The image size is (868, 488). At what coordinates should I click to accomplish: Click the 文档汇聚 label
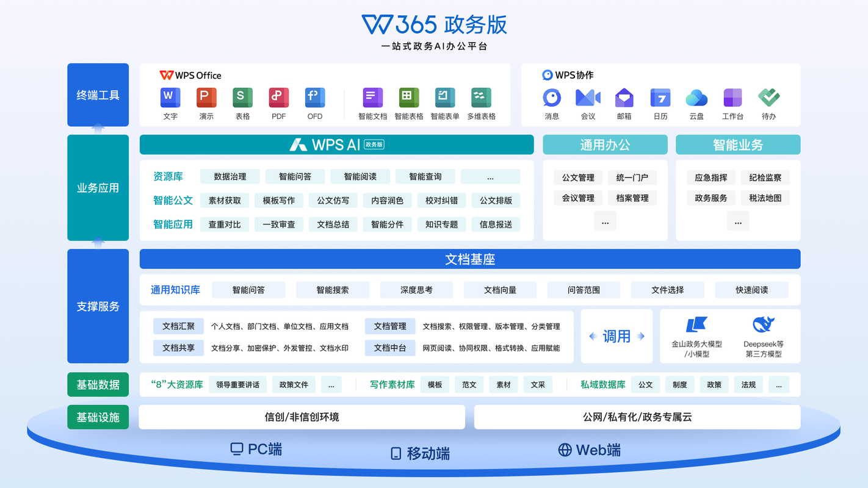tap(179, 326)
